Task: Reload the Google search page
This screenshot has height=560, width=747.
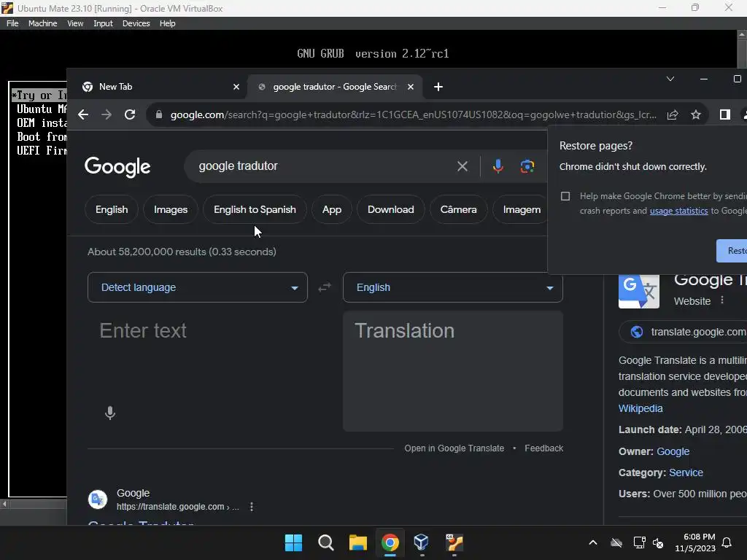Action: 130,114
